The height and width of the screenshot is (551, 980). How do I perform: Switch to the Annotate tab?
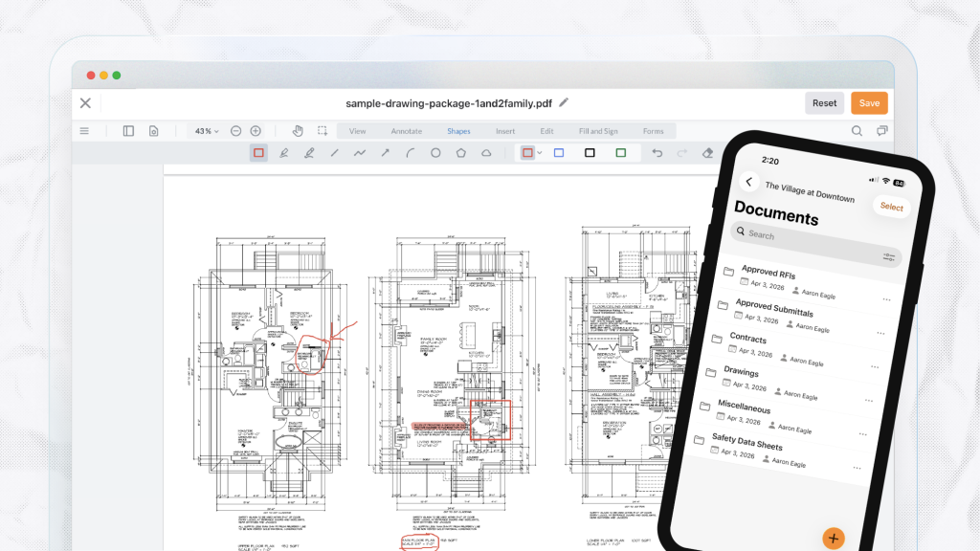[406, 131]
